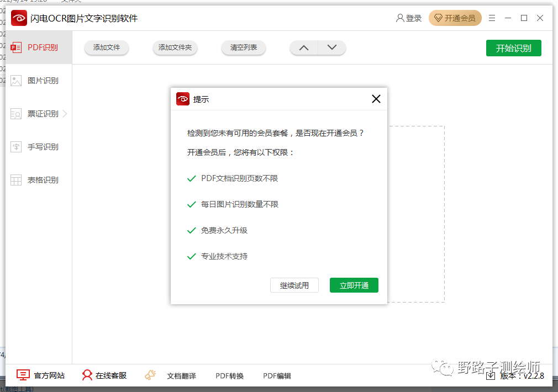Open the PDF编辑 link

[277, 376]
